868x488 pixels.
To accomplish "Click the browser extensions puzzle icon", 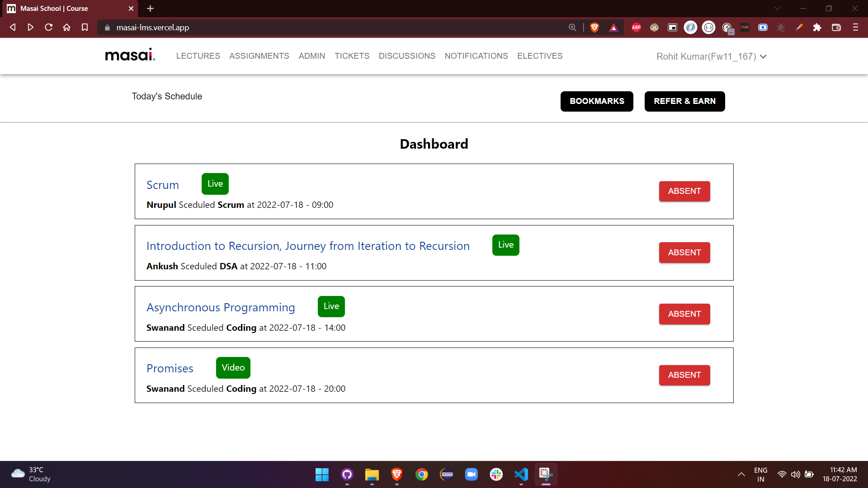I will 817,28.
